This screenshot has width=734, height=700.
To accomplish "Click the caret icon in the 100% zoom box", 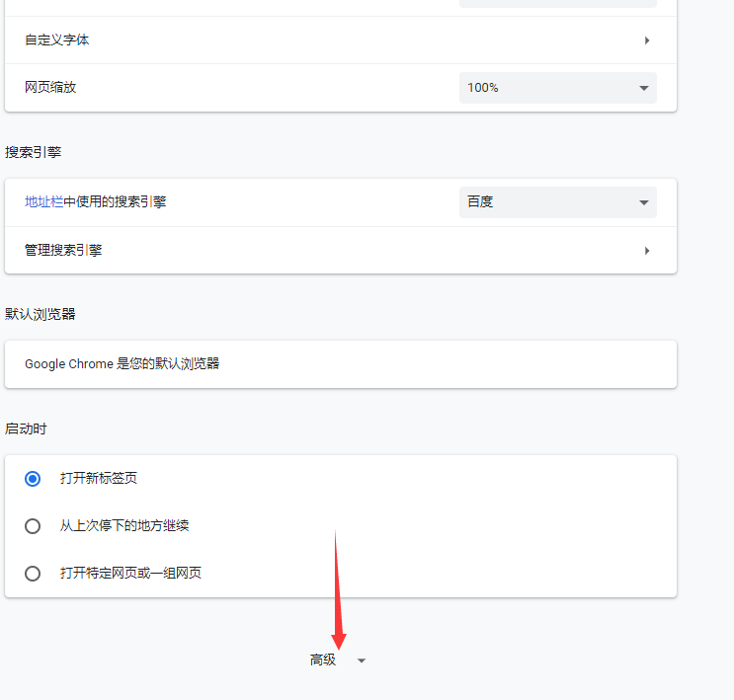I will pyautogui.click(x=643, y=88).
